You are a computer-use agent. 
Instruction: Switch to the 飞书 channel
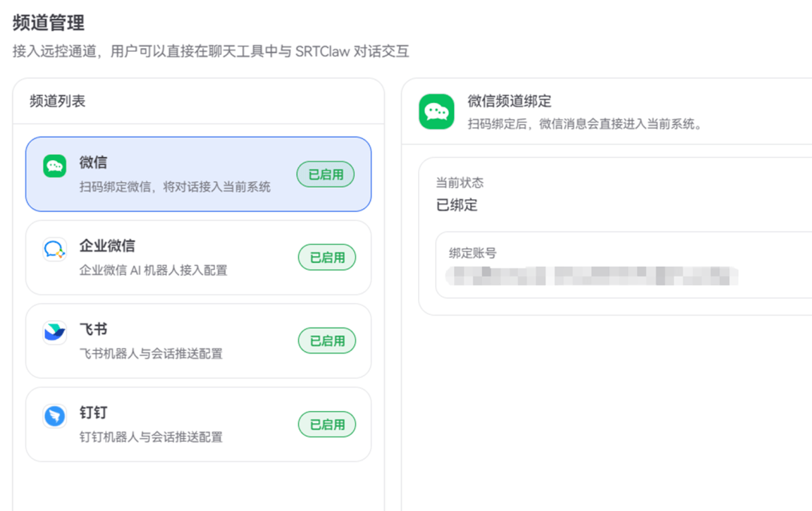coord(93,330)
